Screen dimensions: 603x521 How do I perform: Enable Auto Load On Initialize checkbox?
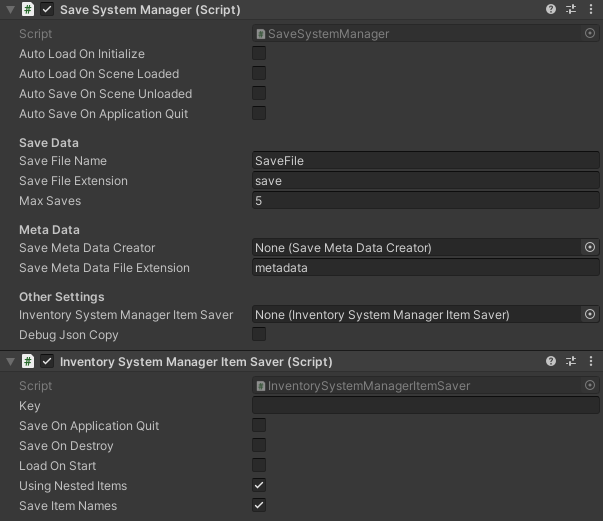point(259,53)
